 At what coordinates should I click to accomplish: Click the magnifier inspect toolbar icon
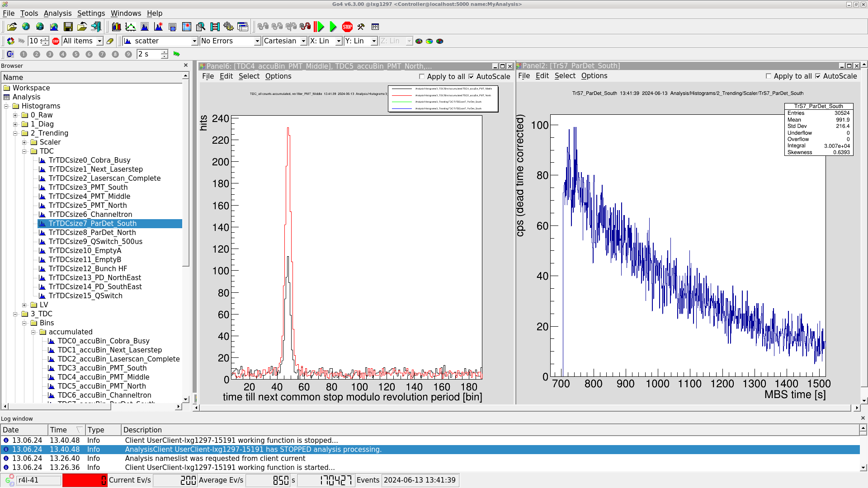click(200, 27)
